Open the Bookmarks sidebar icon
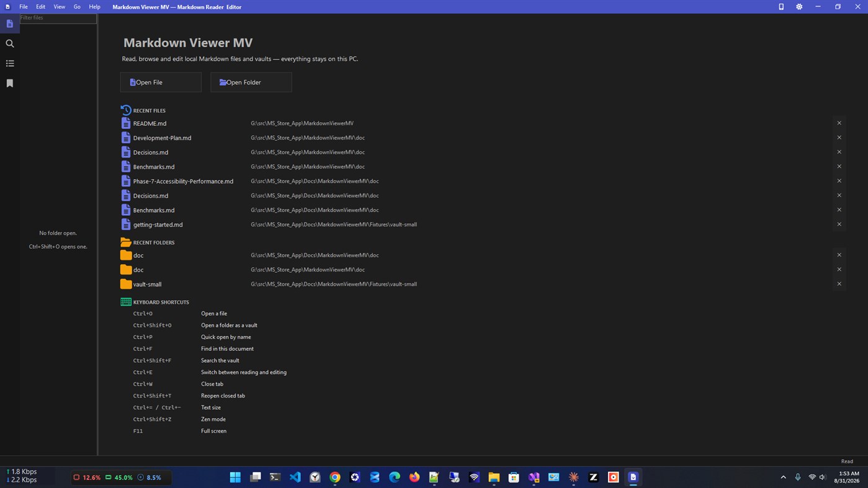 [10, 83]
